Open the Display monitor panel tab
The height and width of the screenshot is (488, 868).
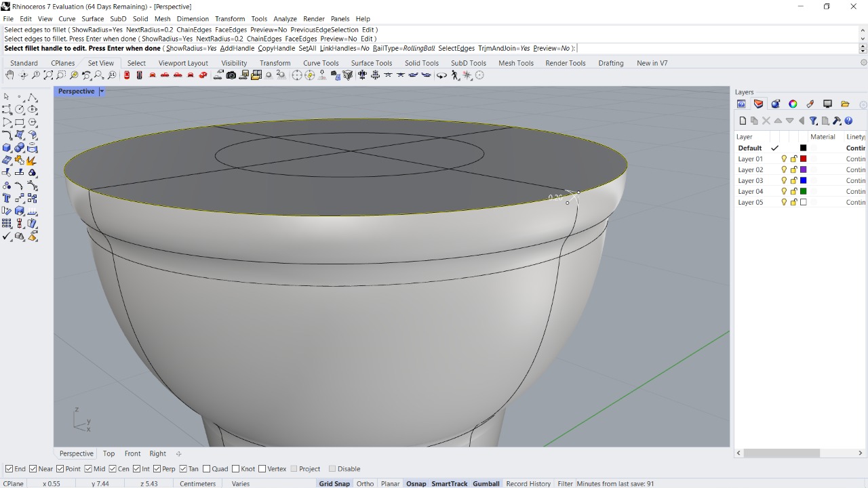click(827, 104)
